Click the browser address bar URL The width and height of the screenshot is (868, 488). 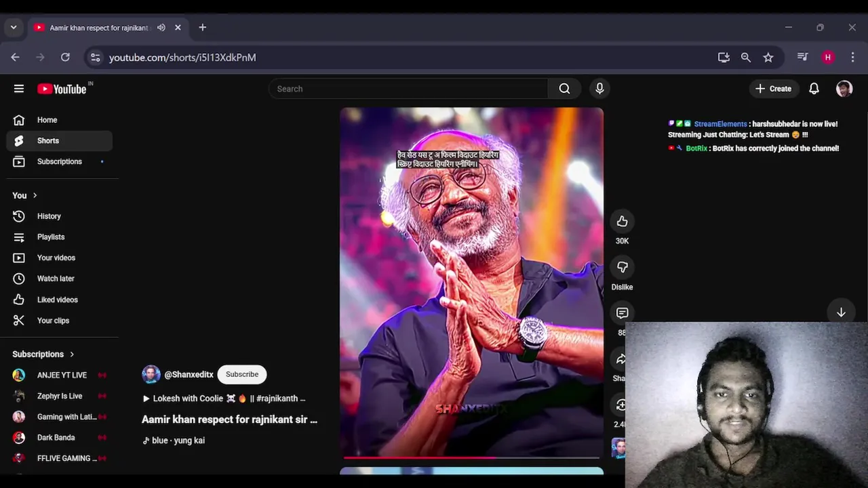pyautogui.click(x=182, y=58)
